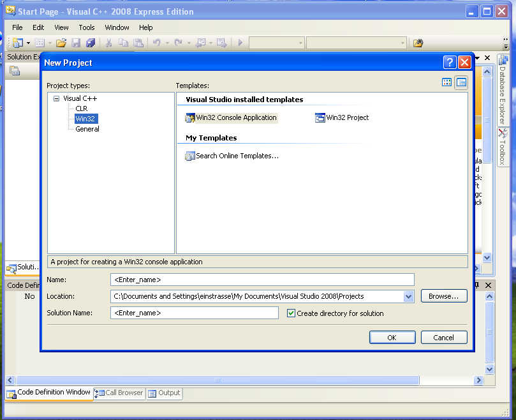Viewport: 516px width, 420px height.
Task: Open the Edit menu
Action: (x=38, y=27)
